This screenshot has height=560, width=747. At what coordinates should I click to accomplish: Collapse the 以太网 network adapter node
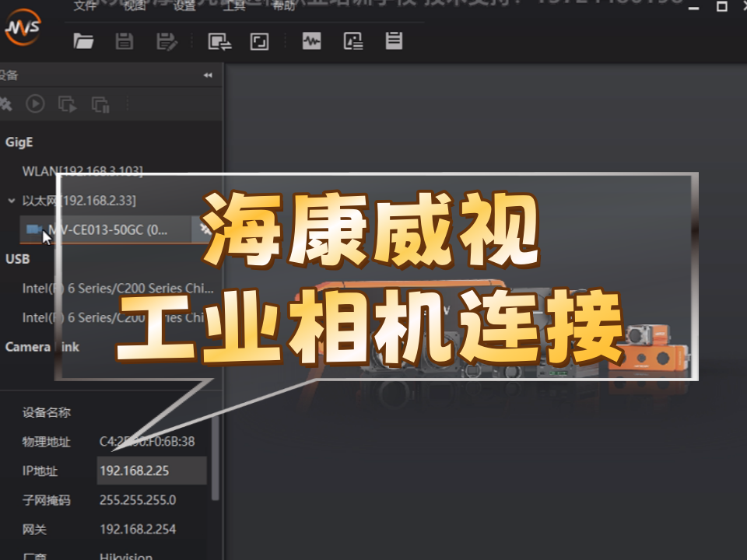[11, 201]
